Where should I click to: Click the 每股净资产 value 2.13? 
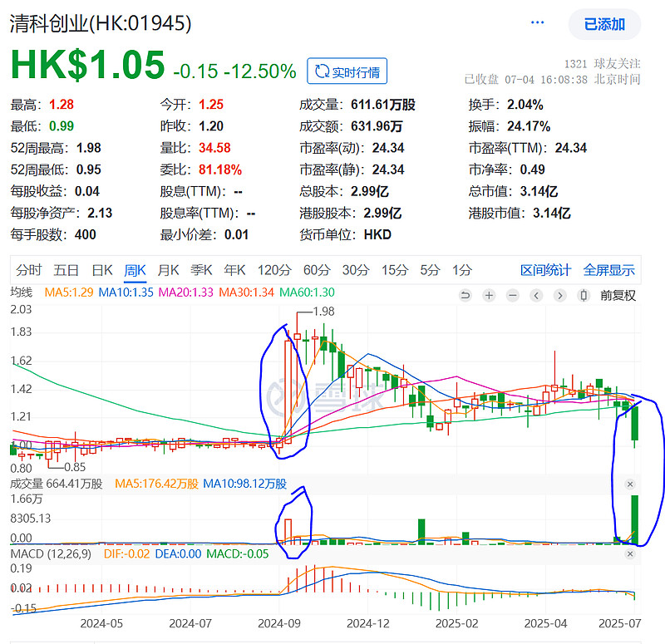pos(100,213)
